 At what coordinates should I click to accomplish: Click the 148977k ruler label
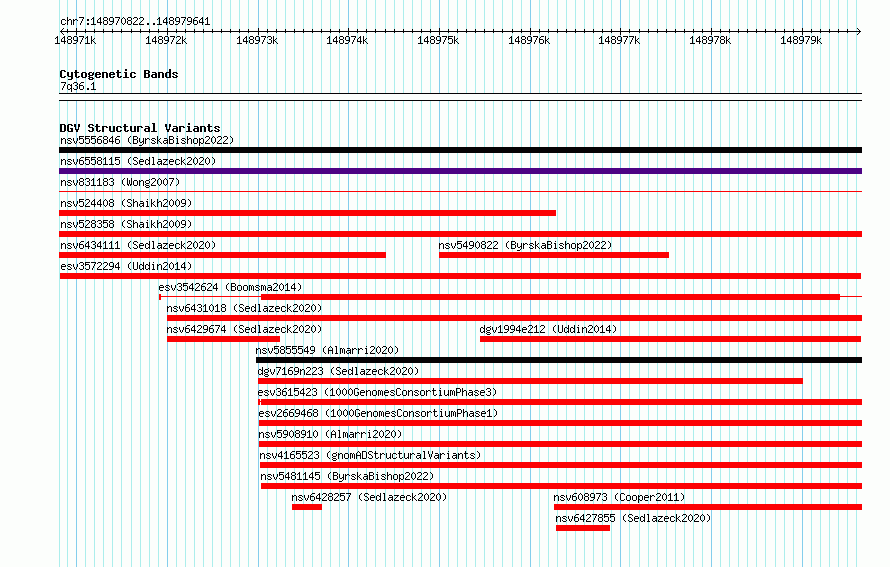point(619,40)
